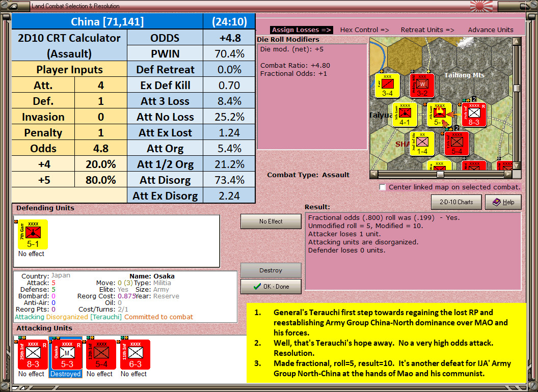
Task: Click the No Effect button
Action: 271,221
